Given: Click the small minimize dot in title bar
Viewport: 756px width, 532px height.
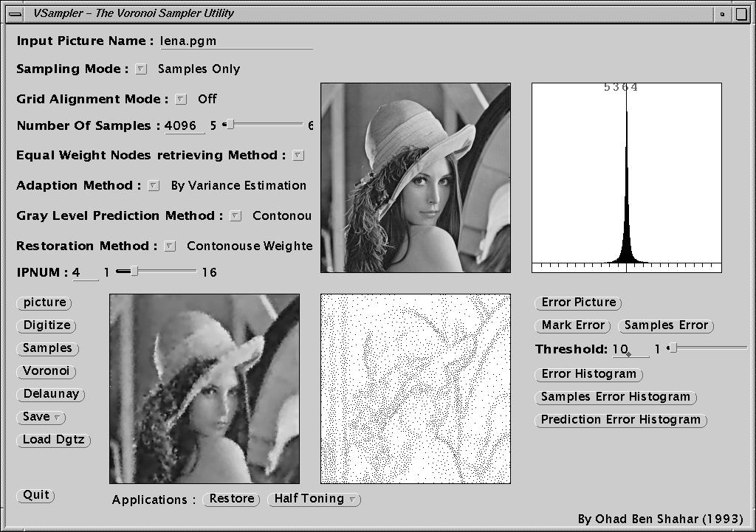Looking at the screenshot, I should tap(722, 14).
